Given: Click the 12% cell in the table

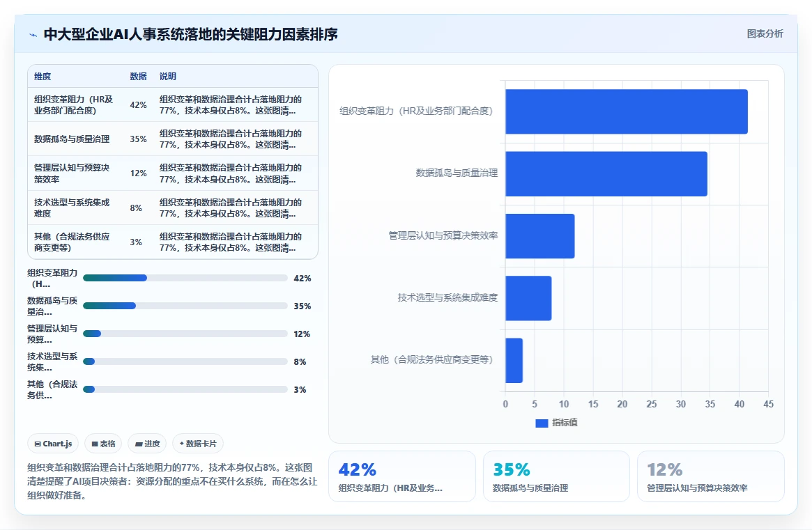Looking at the screenshot, I should coord(138,173).
